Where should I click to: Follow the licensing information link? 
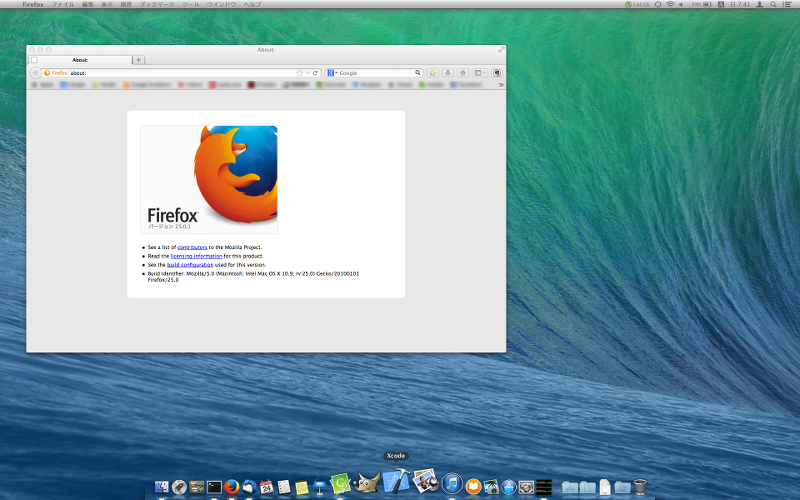196,256
